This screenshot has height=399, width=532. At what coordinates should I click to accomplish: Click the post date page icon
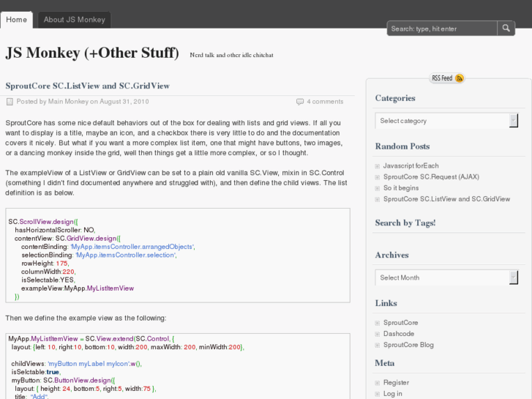coord(10,102)
